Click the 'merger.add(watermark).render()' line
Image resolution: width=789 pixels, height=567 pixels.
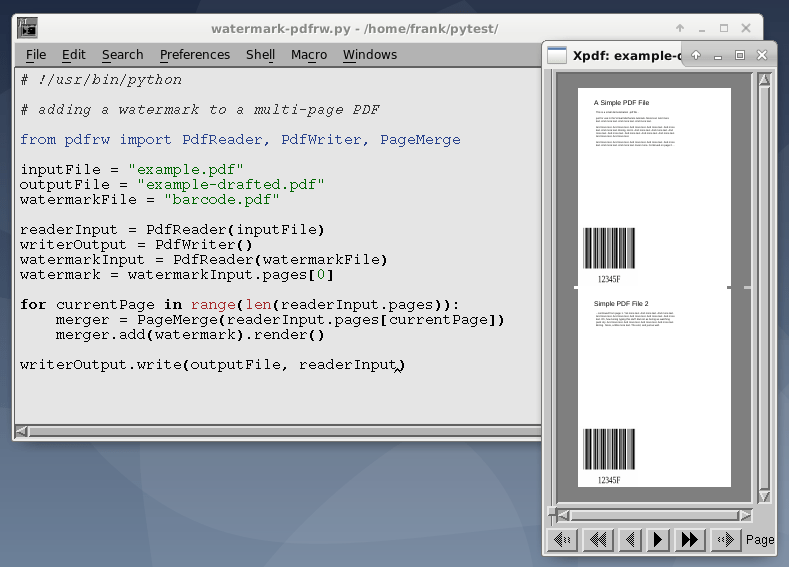tap(190, 335)
